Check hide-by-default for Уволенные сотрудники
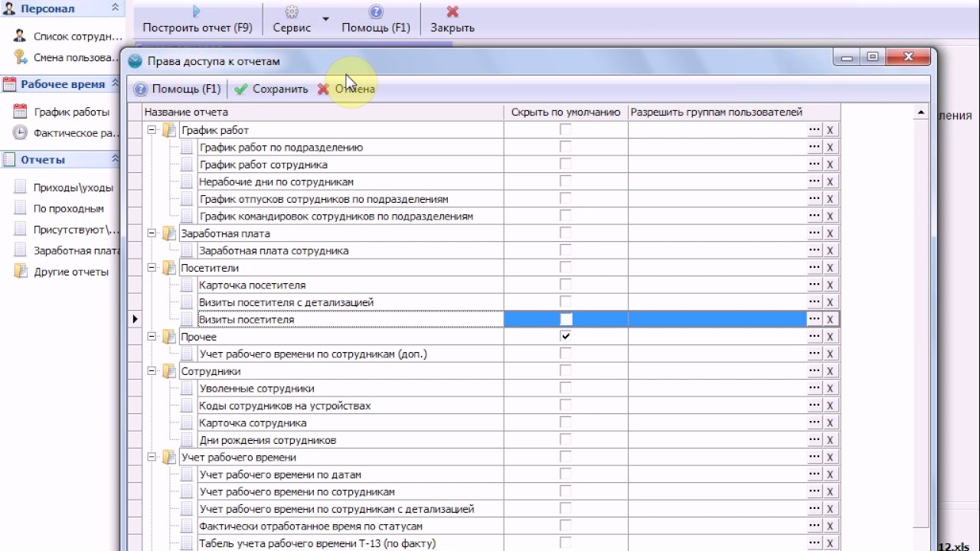 [x=566, y=388]
